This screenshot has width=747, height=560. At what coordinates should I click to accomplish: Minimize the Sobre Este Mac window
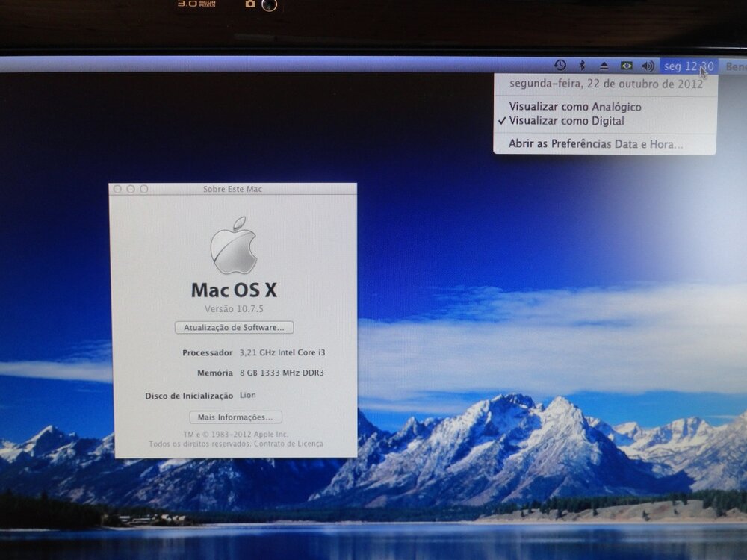[x=131, y=190]
